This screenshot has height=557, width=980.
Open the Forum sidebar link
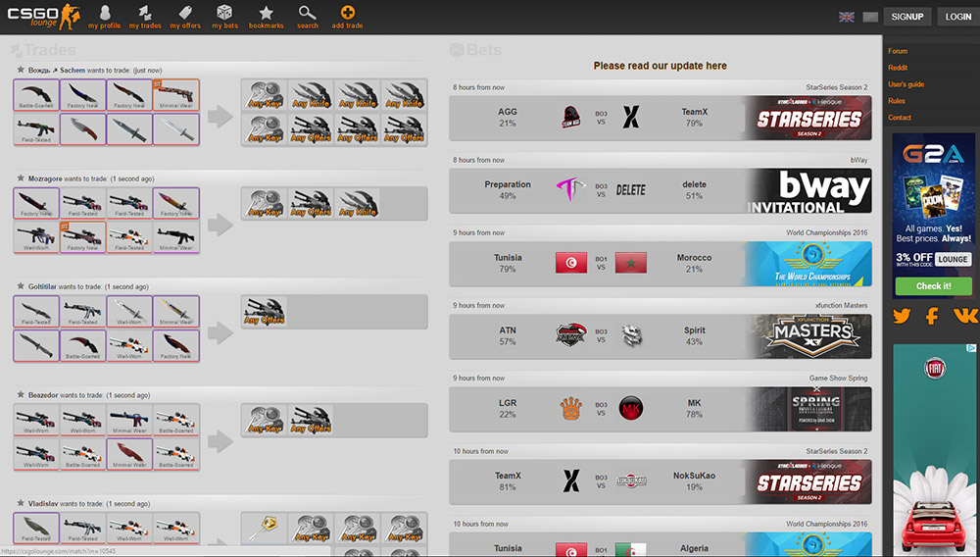(x=898, y=51)
